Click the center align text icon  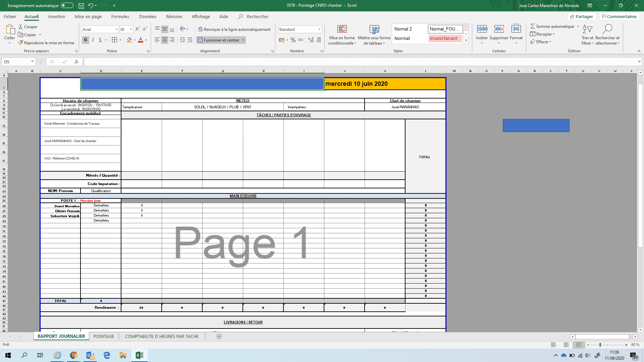164,40
